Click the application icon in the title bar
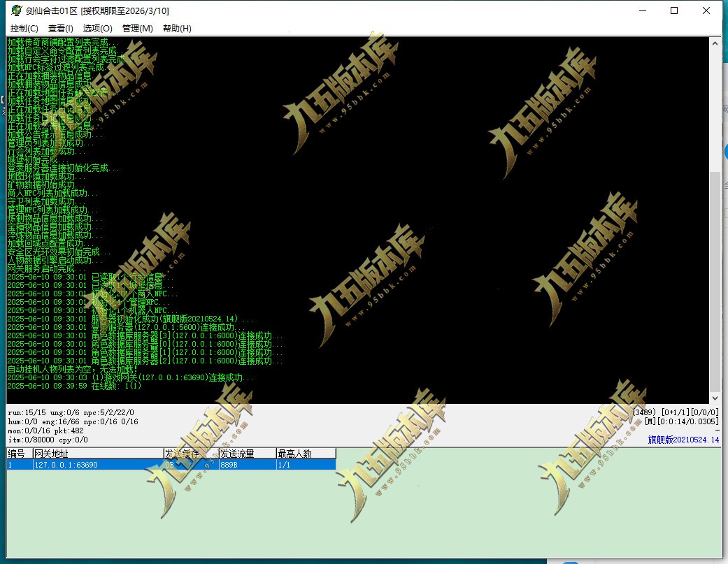728x564 pixels. click(17, 10)
